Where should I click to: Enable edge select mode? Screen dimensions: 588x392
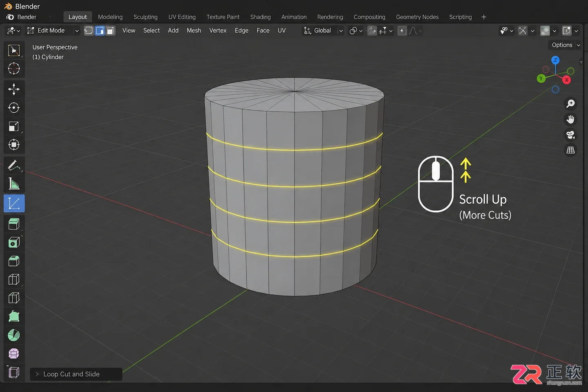[100, 31]
